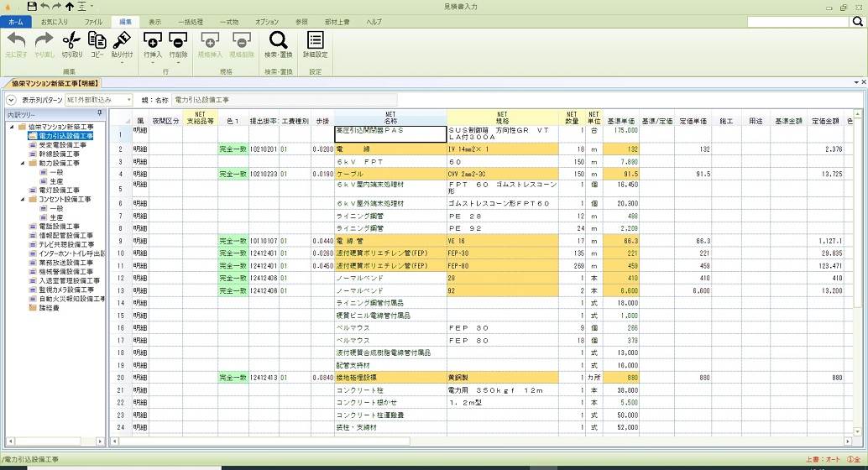Click the grid's horizontal scrollbar right arrow
Viewport: 868px width, 470px height.
(848, 441)
